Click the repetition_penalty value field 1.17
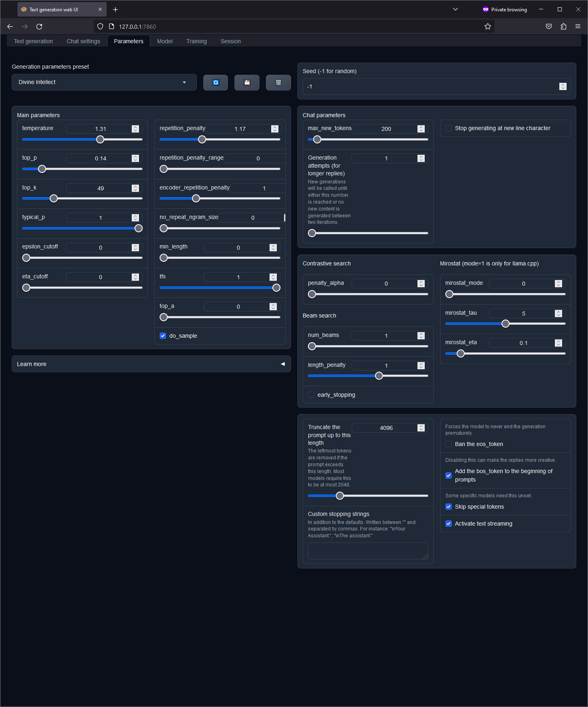Image resolution: width=588 pixels, height=707 pixels. pyautogui.click(x=244, y=129)
